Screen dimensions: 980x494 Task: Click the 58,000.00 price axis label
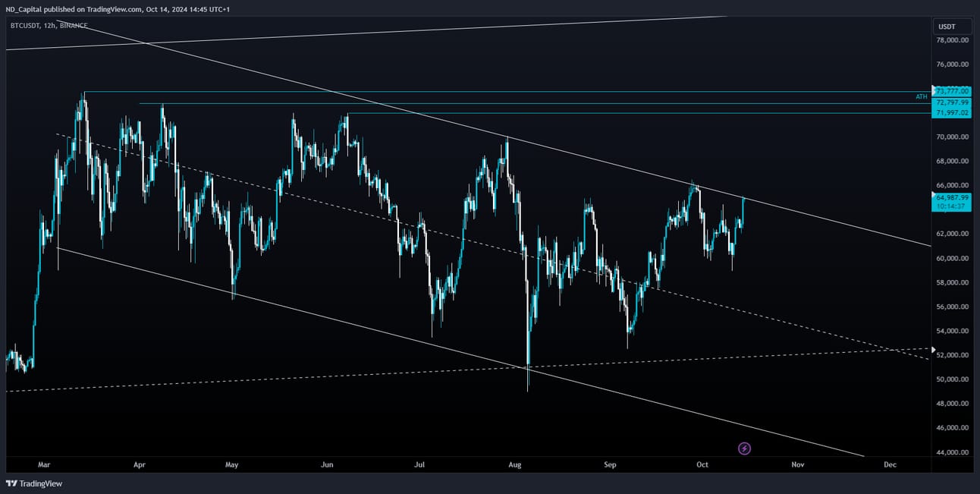coord(953,282)
